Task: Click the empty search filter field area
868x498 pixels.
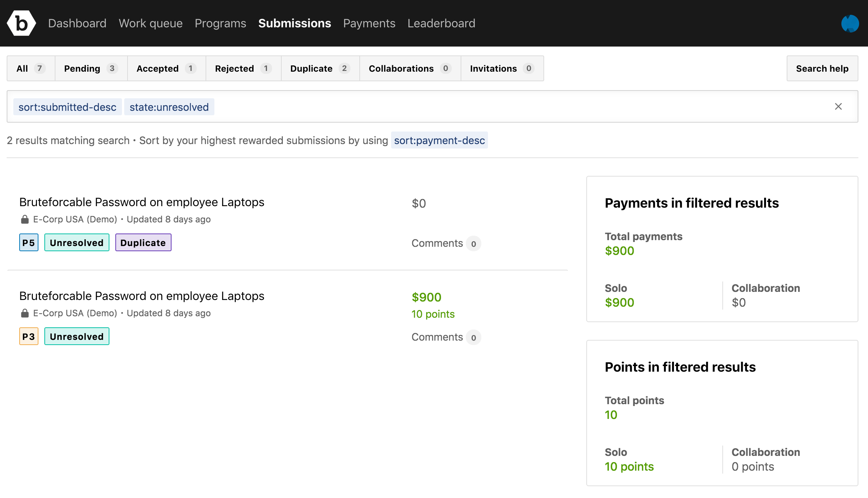Action: 518,106
